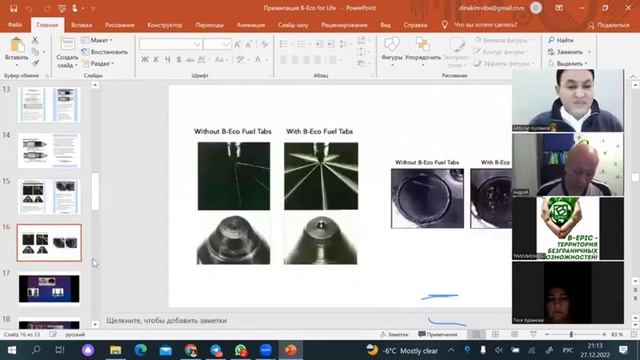Open the Заливка фигуры dropdown
The height and width of the screenshot is (360, 640).
[503, 40]
